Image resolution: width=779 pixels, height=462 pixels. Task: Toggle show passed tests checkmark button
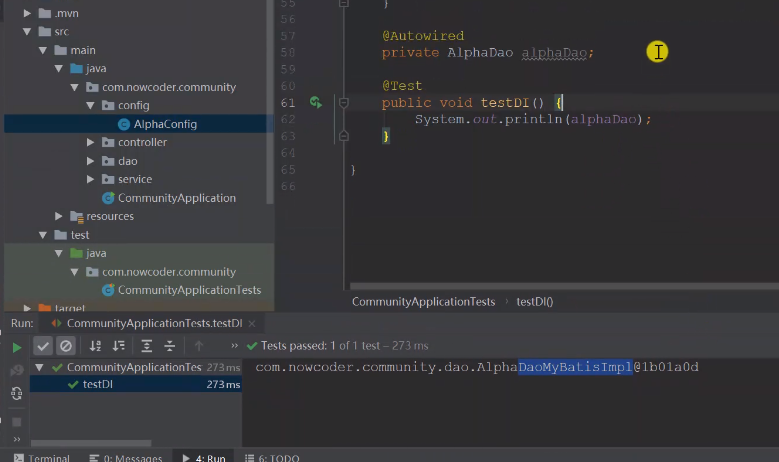pos(43,346)
